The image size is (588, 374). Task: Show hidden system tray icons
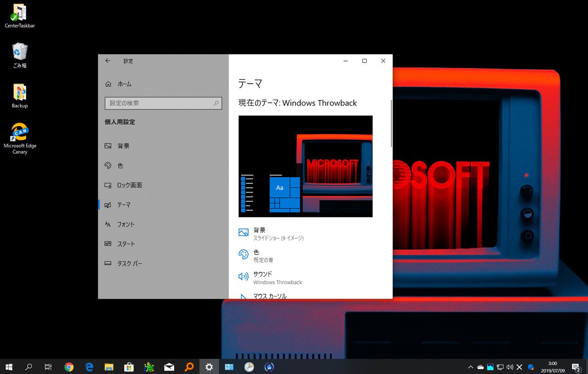[x=470, y=367]
